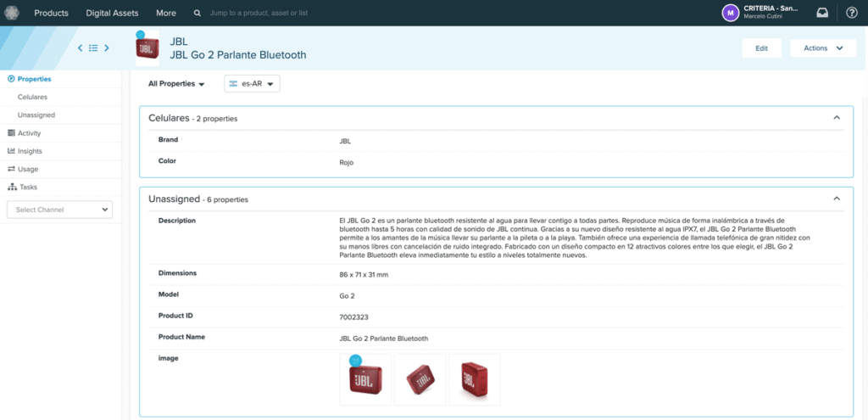Open the Usage sidebar tab
The height and width of the screenshot is (420, 868).
pos(28,169)
